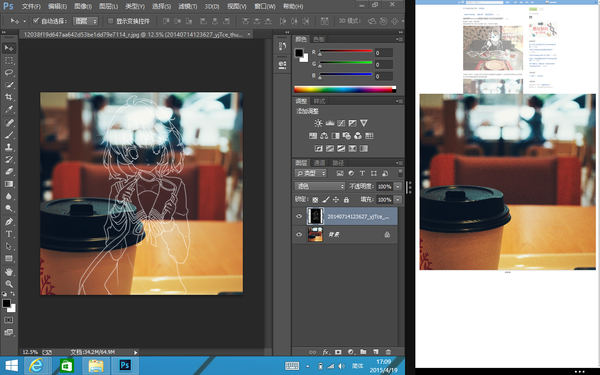Hide the 20140714123627 layer visibility
Image resolution: width=600 pixels, height=375 pixels.
click(x=299, y=216)
